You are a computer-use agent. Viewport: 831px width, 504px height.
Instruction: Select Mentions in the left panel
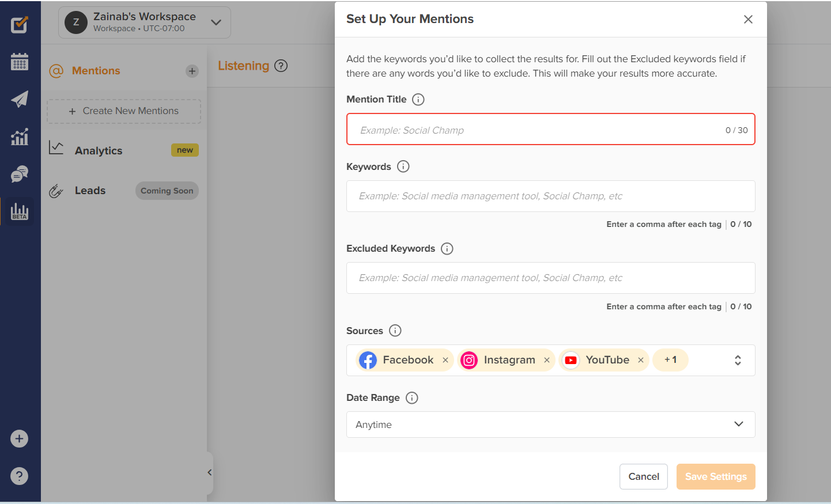coord(96,71)
